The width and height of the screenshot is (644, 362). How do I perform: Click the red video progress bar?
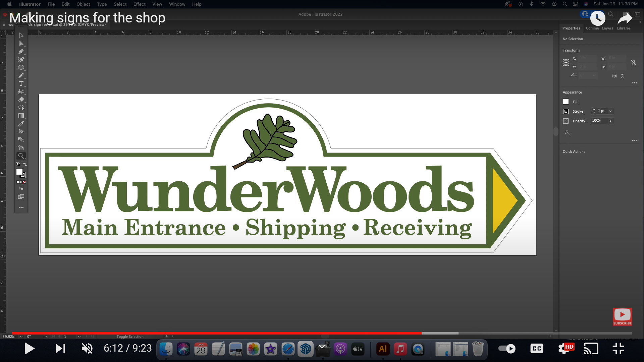click(217, 333)
